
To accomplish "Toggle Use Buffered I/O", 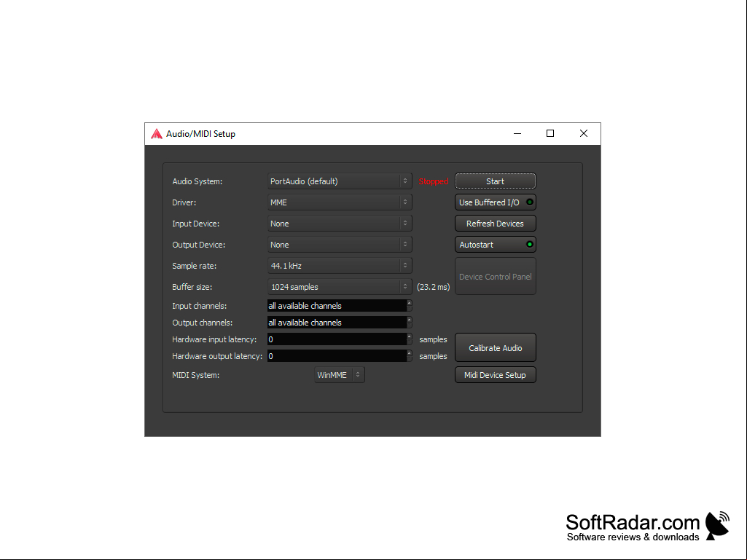I will click(x=496, y=202).
